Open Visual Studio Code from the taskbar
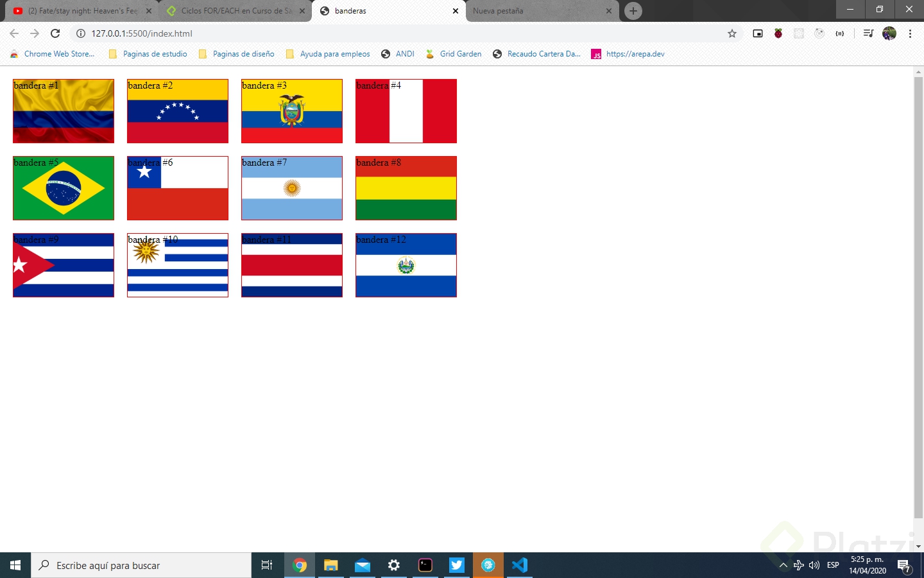The width and height of the screenshot is (924, 578). (519, 565)
